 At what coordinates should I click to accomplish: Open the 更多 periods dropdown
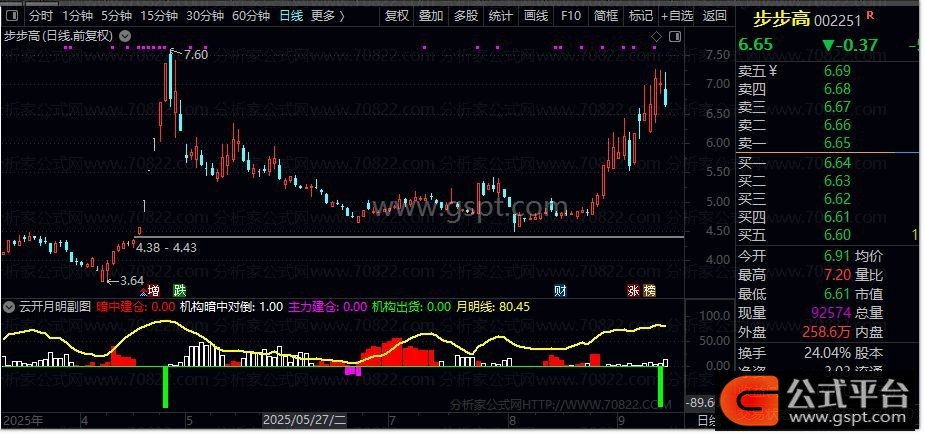pos(327,16)
